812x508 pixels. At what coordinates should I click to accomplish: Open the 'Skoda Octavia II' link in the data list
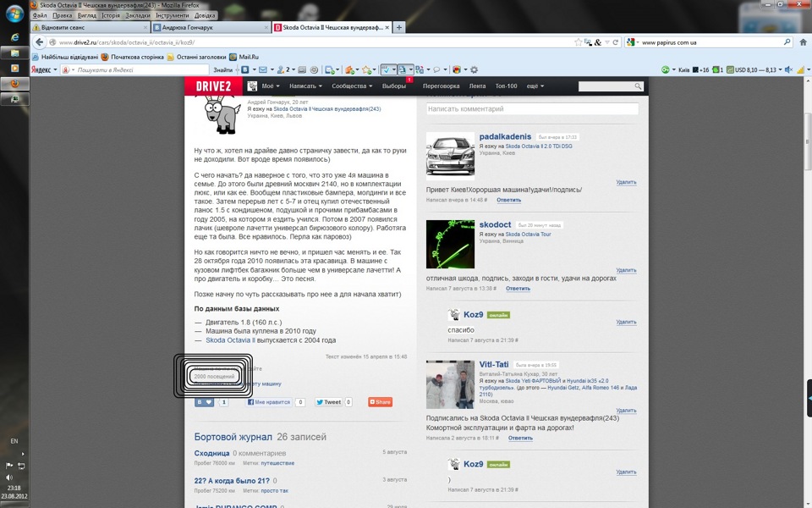(x=230, y=340)
